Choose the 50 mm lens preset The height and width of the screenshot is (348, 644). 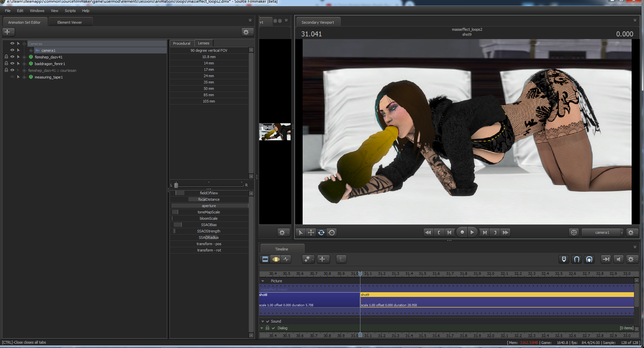209,89
